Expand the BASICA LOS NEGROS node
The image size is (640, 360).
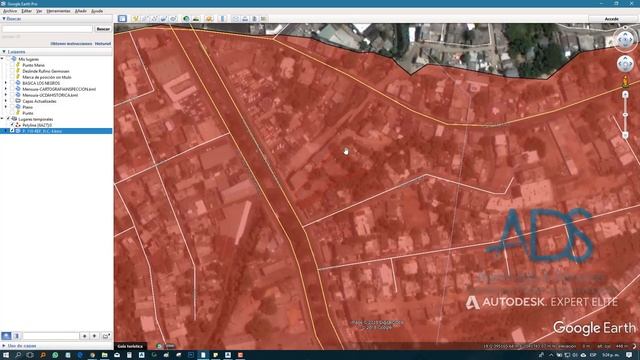point(6,83)
